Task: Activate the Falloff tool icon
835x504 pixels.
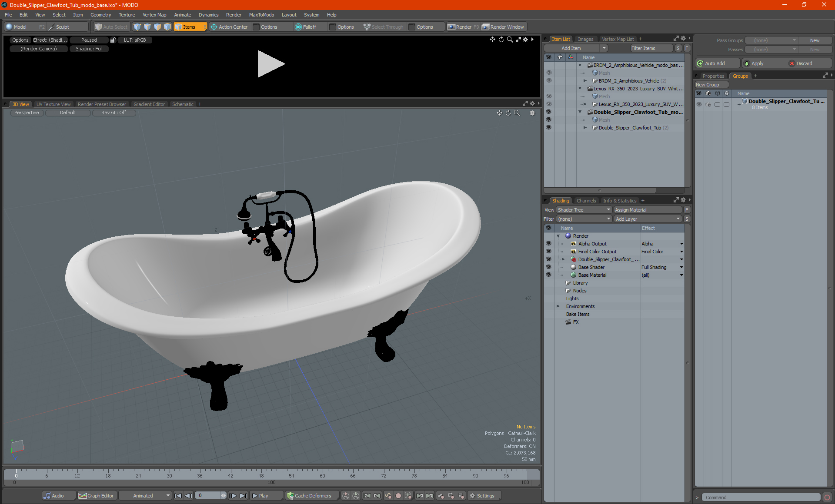Action: [x=298, y=27]
